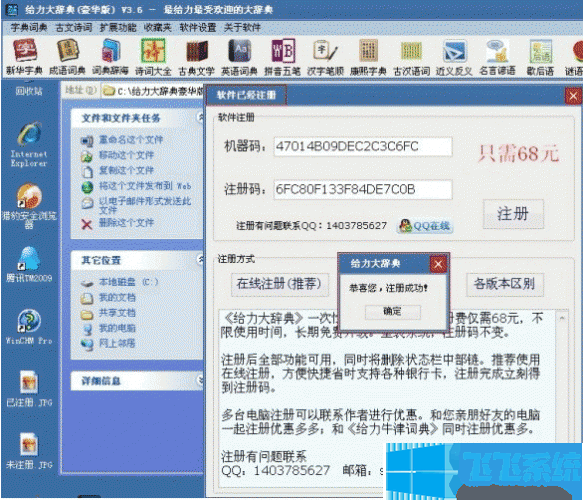The width and height of the screenshot is (583, 500).
Task: Collapse the 其它位置 panel
Action: [x=201, y=259]
